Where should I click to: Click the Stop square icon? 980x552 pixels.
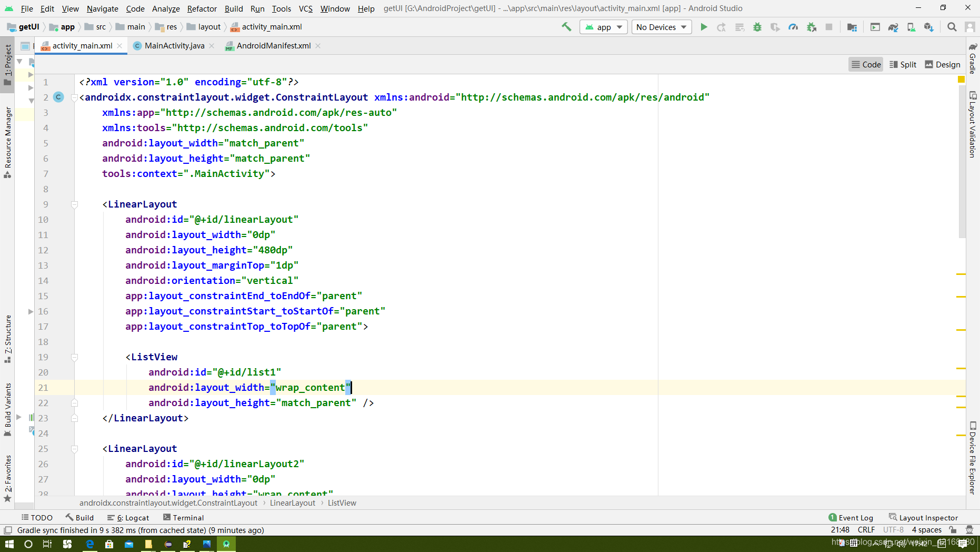[x=829, y=27]
